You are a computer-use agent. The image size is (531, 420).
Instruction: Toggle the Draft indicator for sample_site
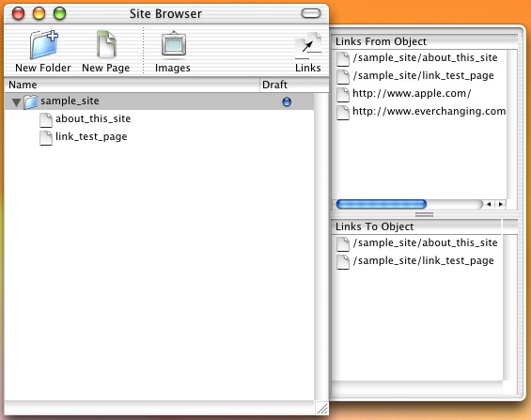[287, 101]
